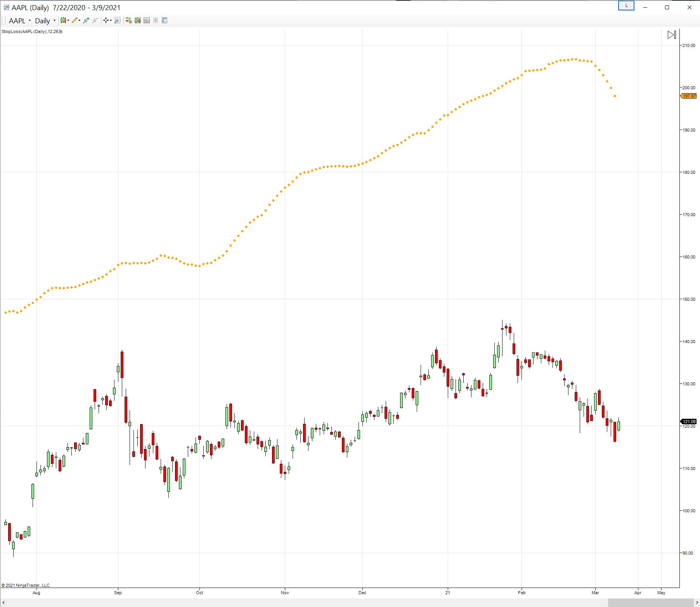Open the cross hair pointer dropdown
This screenshot has width=700, height=607.
click(107, 20)
